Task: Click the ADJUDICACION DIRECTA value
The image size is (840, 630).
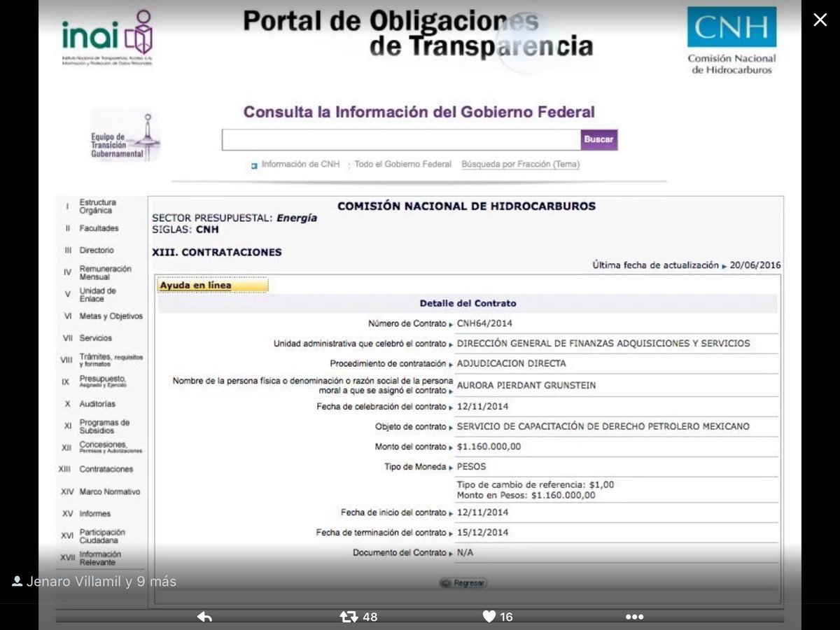Action: pyautogui.click(x=511, y=363)
